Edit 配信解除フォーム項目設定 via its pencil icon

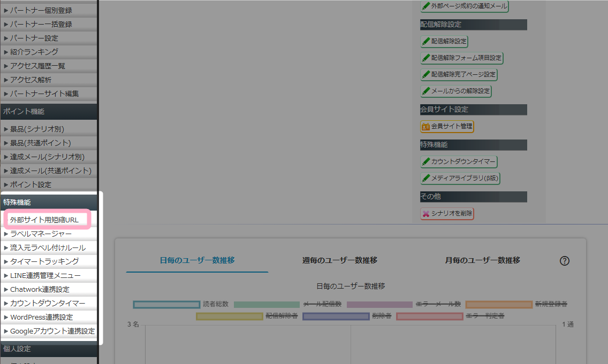pos(427,58)
